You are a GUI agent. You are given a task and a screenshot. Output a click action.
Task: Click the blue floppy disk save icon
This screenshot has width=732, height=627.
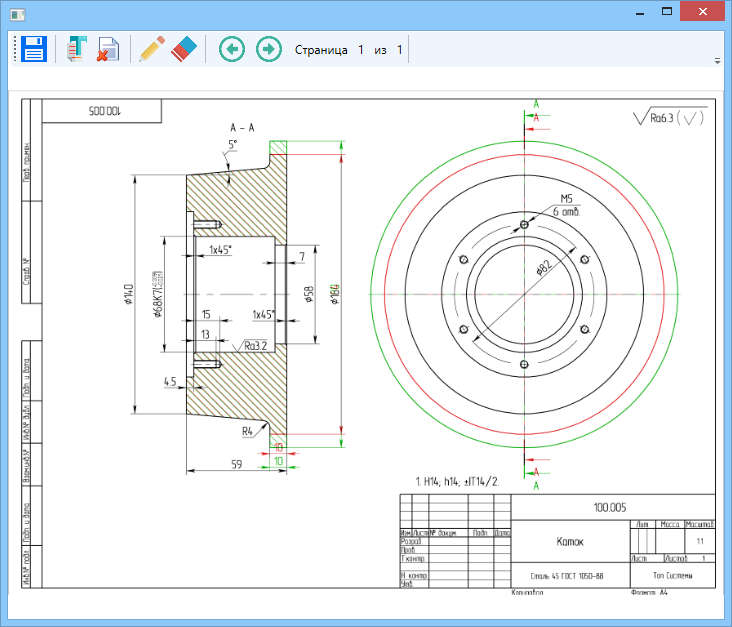coord(34,49)
